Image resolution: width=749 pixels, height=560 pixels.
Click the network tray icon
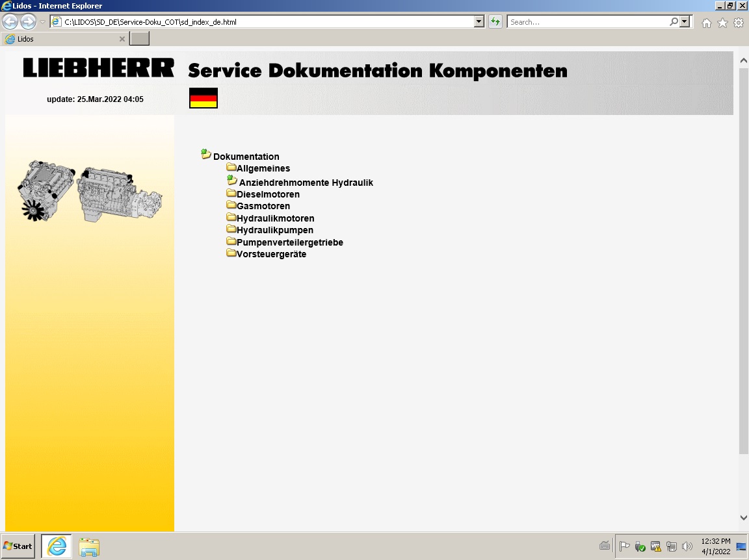671,546
